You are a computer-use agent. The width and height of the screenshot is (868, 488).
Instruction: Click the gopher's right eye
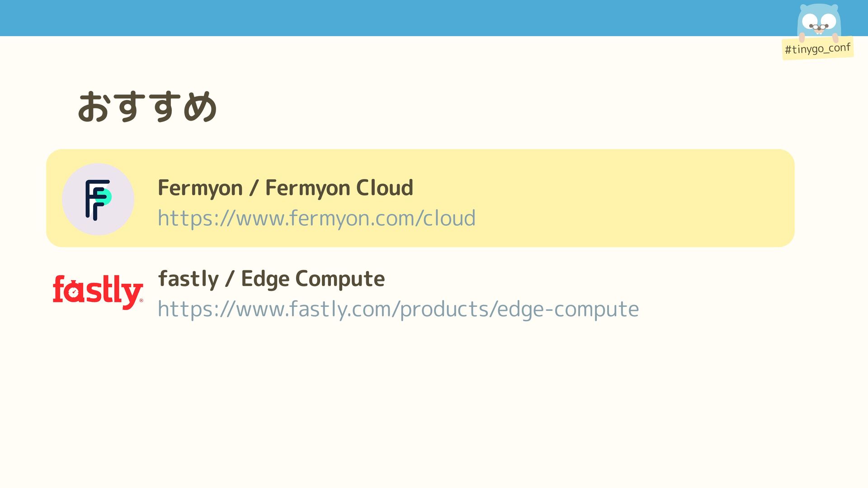click(x=829, y=20)
